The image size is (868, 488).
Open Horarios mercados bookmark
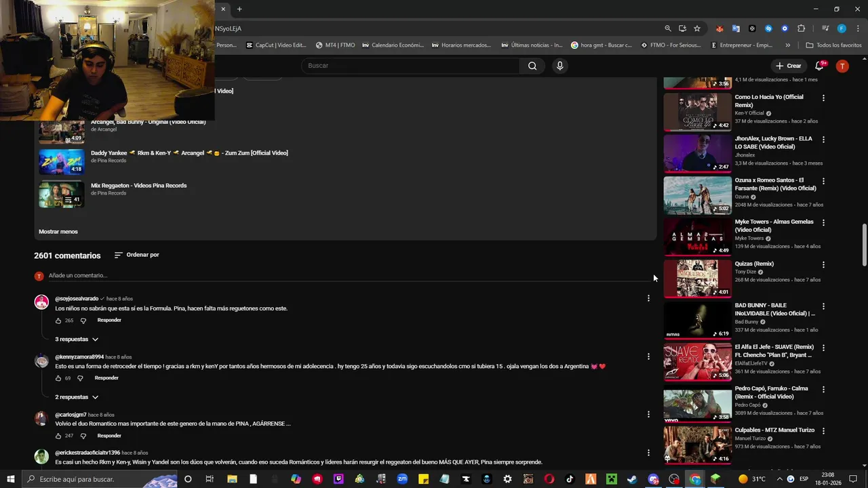(461, 45)
